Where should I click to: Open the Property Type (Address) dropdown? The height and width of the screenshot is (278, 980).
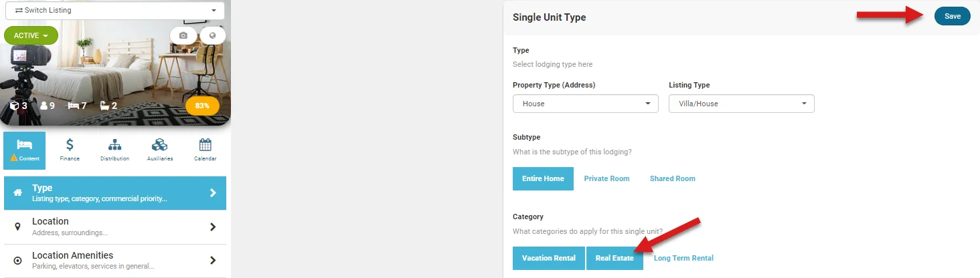coord(585,104)
